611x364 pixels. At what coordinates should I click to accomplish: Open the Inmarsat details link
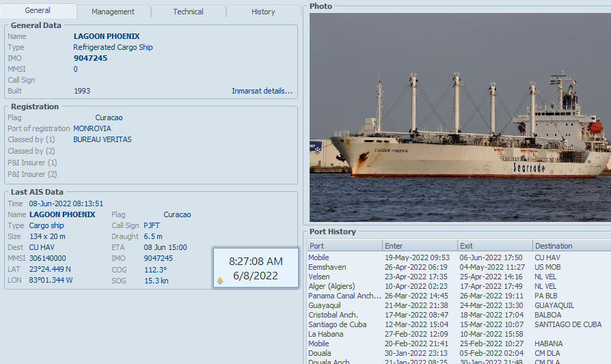pyautogui.click(x=262, y=91)
